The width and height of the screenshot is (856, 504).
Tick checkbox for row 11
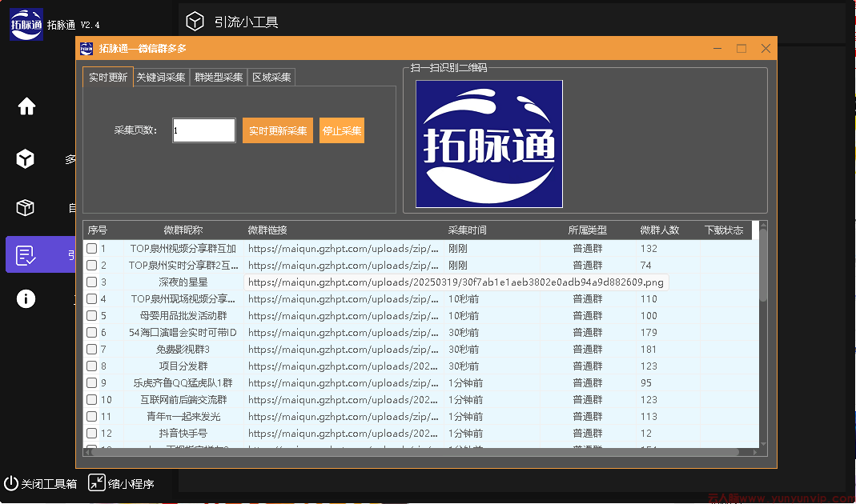pos(92,416)
